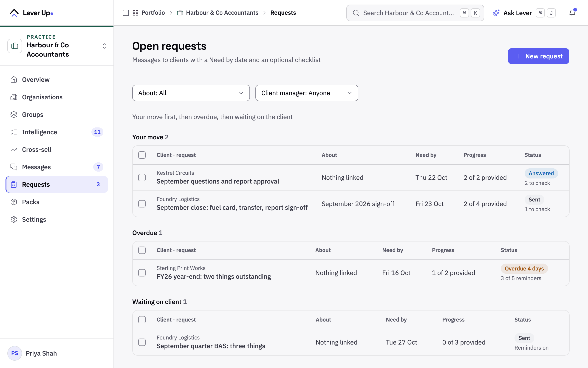Click the Overview home icon
This screenshot has height=368, width=588.
[14, 80]
